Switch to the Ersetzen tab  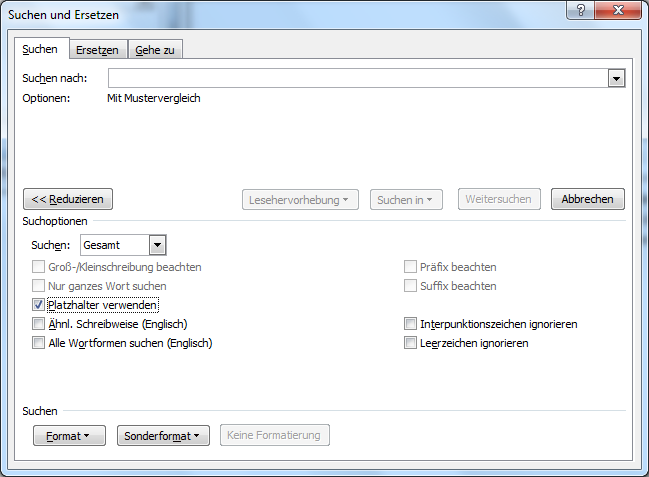pyautogui.click(x=97, y=50)
